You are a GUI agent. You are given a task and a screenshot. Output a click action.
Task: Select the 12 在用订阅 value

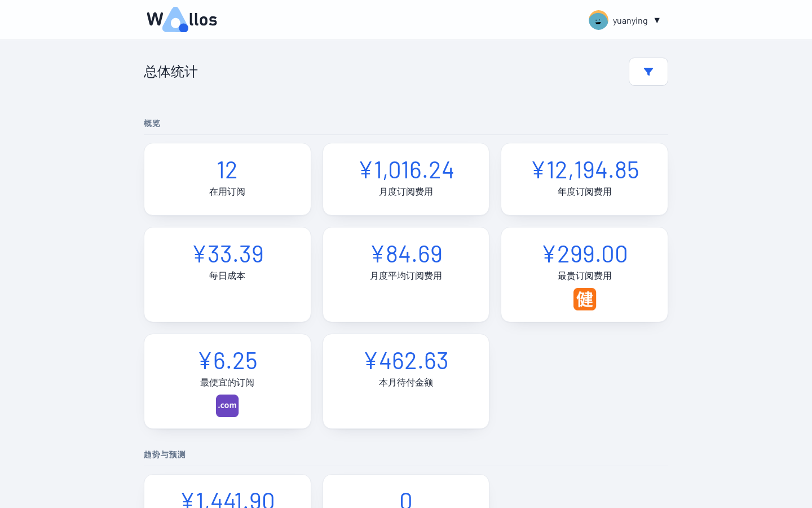coord(227,170)
